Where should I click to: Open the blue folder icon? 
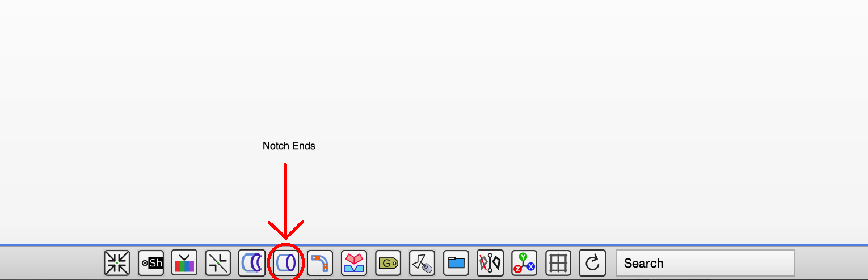pyautogui.click(x=456, y=263)
